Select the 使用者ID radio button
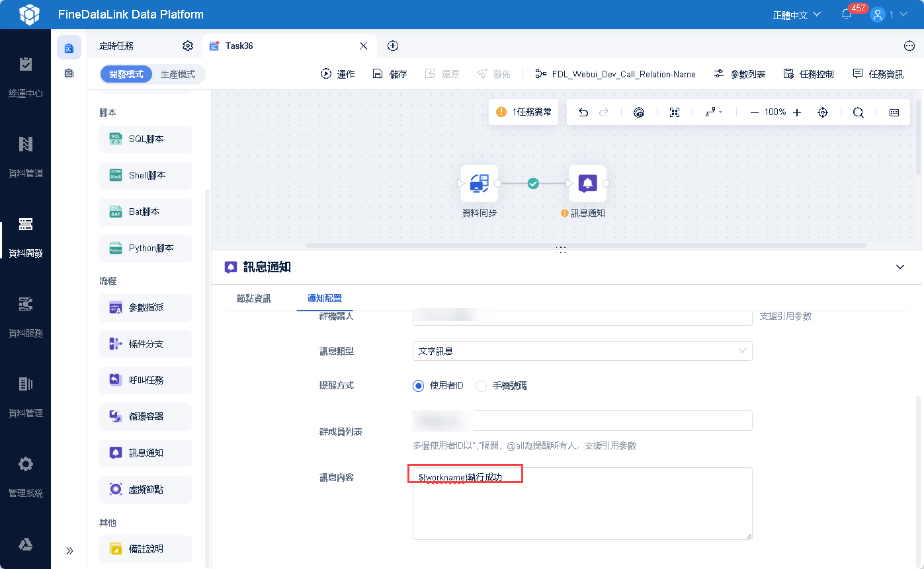The height and width of the screenshot is (569, 924). pos(418,386)
